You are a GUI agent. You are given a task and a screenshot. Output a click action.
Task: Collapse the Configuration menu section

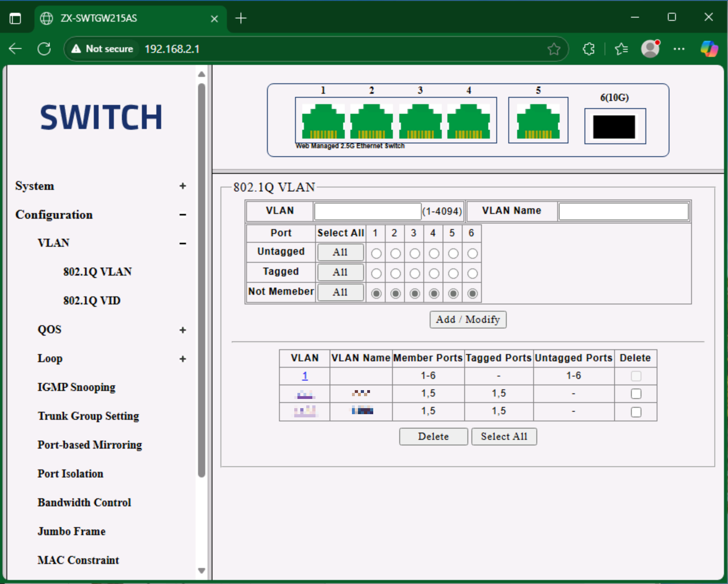[182, 215]
